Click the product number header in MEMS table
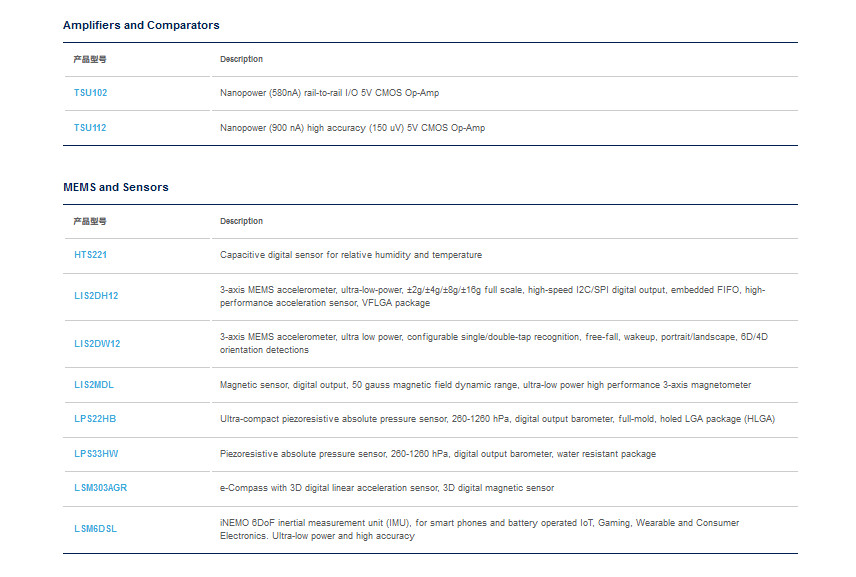Screen dimensions: 856x577 (x=90, y=221)
